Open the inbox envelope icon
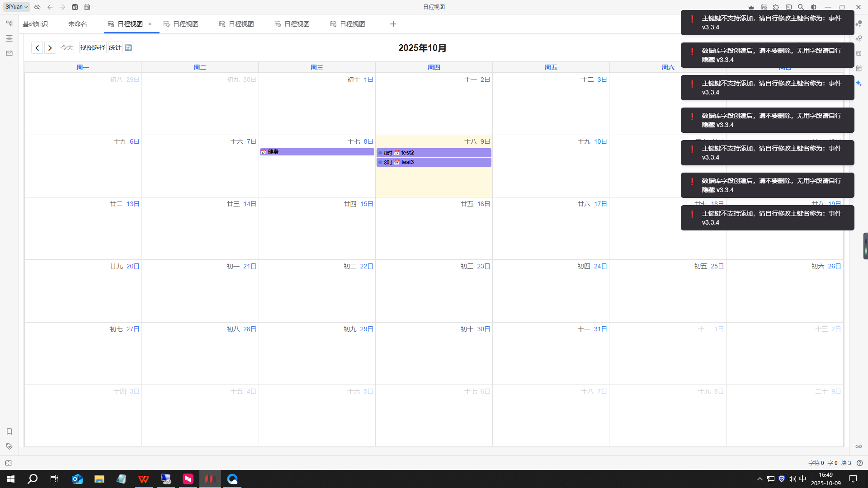The image size is (868, 488). (x=9, y=53)
